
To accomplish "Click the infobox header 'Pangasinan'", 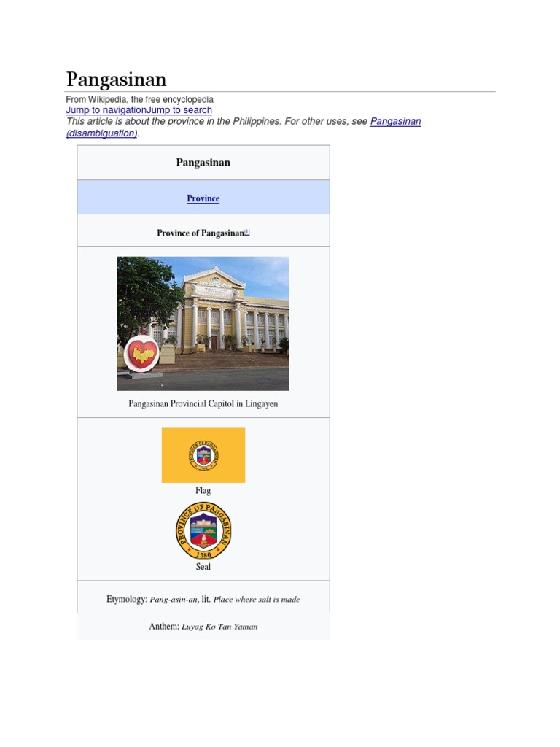I will 203,163.
